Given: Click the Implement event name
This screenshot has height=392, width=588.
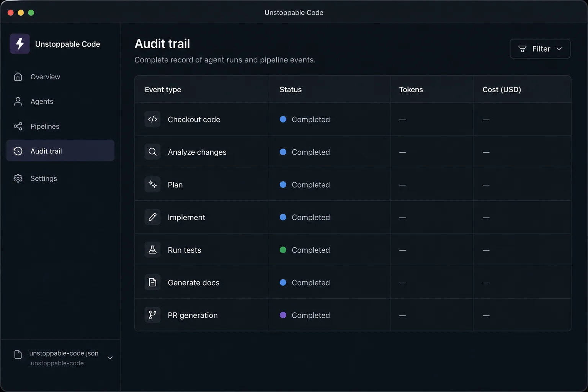Looking at the screenshot, I should (186, 217).
